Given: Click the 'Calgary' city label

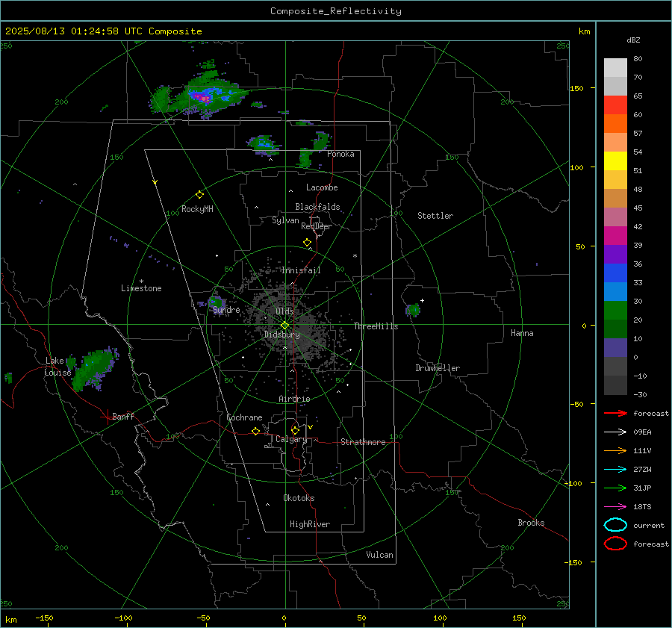Looking at the screenshot, I should point(291,439).
